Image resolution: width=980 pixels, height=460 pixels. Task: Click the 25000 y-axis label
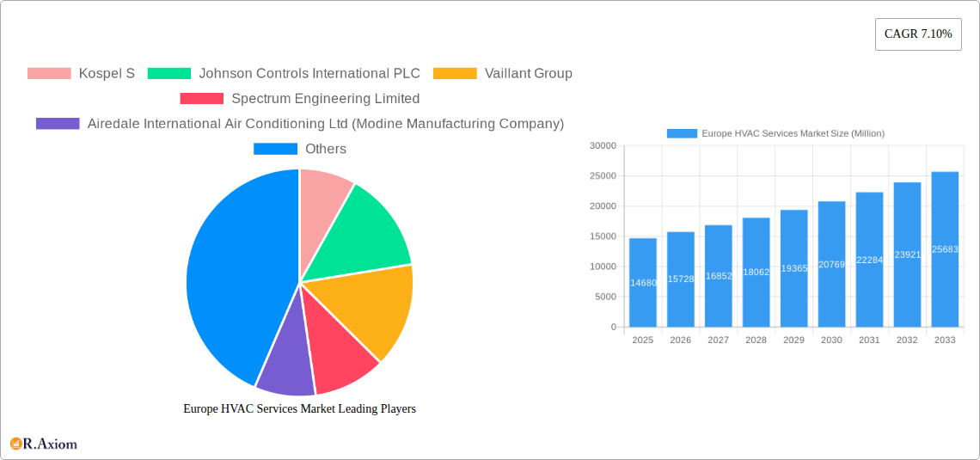(603, 176)
